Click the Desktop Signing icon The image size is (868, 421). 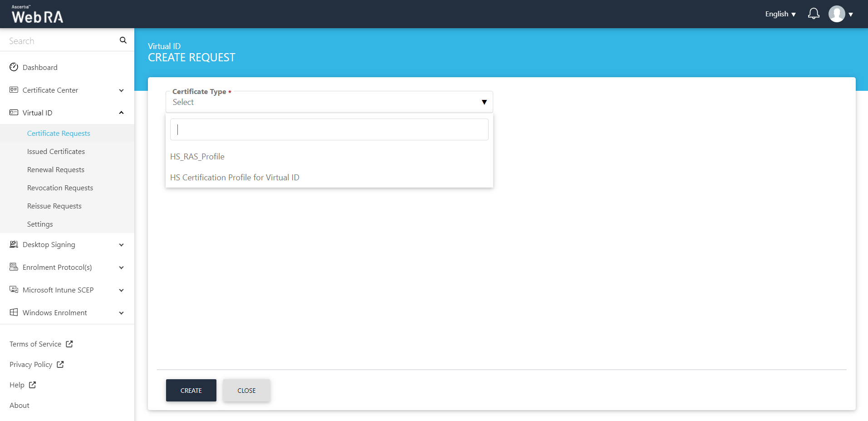[14, 244]
